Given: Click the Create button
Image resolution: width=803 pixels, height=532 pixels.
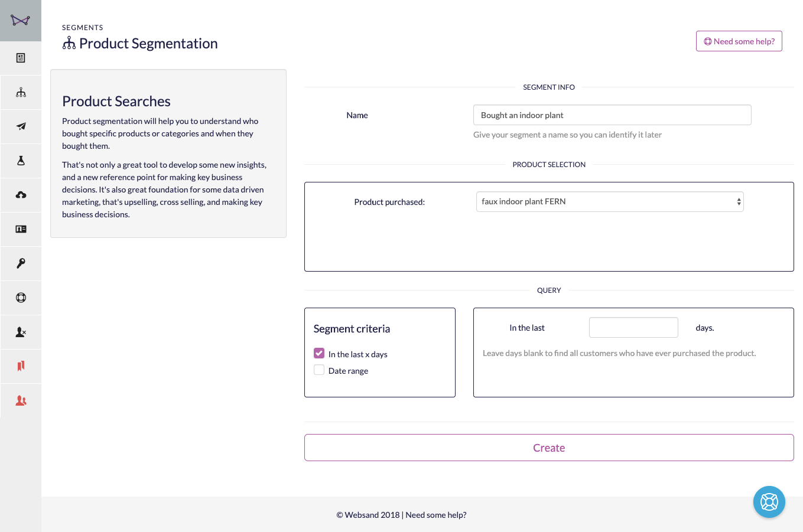Looking at the screenshot, I should [x=549, y=448].
